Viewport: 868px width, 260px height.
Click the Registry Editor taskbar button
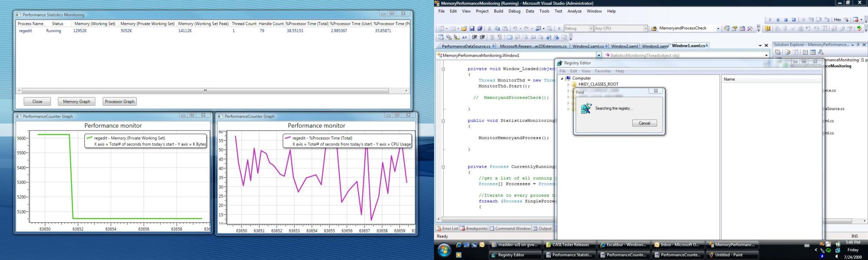[515, 255]
